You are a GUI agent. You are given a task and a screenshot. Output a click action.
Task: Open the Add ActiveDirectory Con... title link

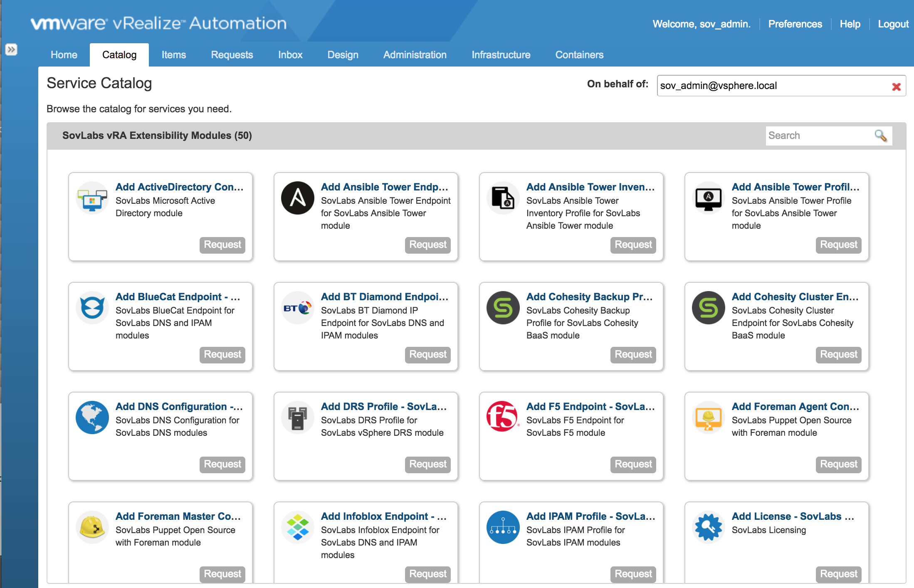coord(180,187)
